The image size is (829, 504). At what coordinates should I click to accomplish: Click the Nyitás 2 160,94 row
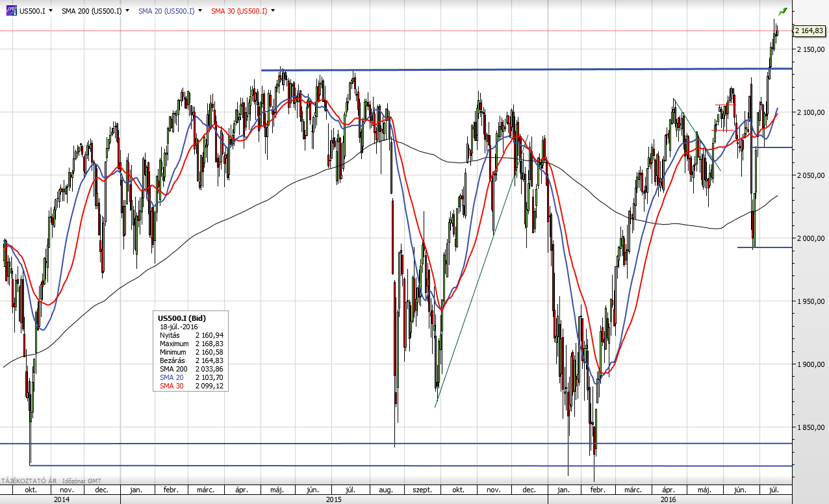191,335
